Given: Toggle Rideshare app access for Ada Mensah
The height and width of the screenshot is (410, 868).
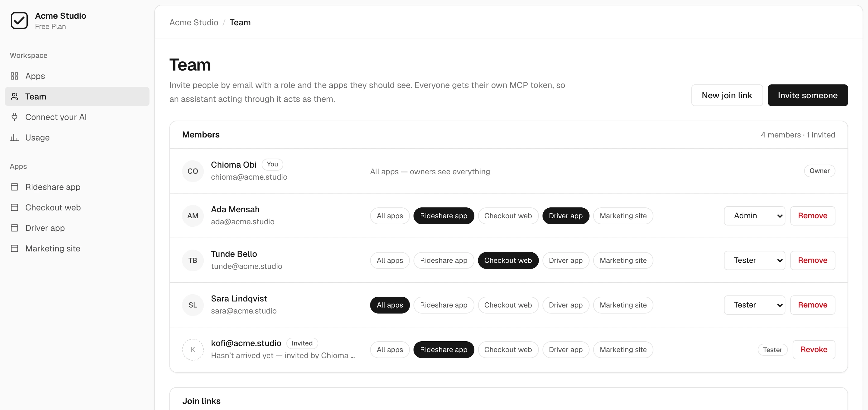Looking at the screenshot, I should (443, 216).
